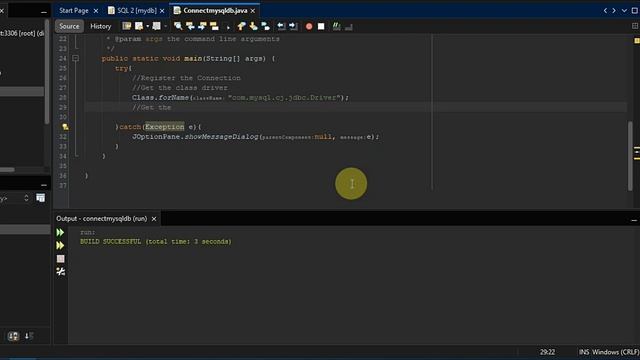Click Windows (CRLF) line ending indicator
The width and height of the screenshot is (640, 360).
point(616,352)
